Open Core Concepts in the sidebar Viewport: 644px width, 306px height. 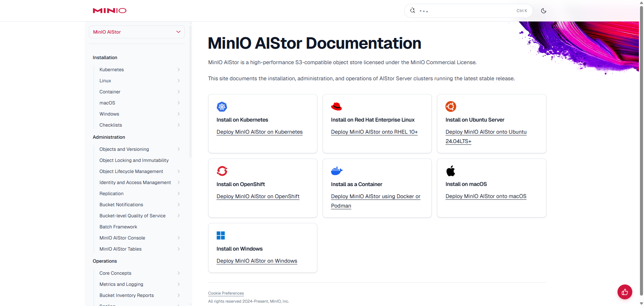click(115, 273)
